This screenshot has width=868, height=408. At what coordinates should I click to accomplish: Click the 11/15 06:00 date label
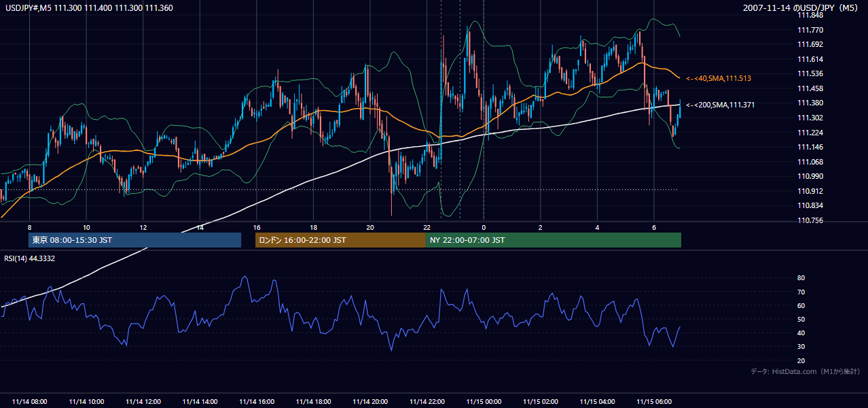pyautogui.click(x=653, y=402)
